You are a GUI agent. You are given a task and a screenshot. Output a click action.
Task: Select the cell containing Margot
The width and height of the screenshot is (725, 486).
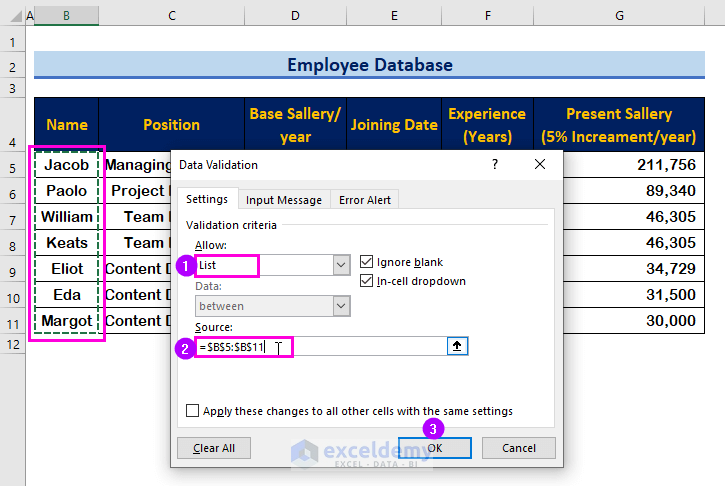point(67,320)
